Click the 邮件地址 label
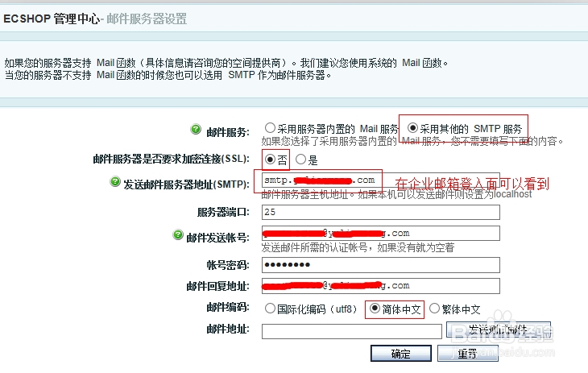The width and height of the screenshot is (588, 373). coord(228,329)
